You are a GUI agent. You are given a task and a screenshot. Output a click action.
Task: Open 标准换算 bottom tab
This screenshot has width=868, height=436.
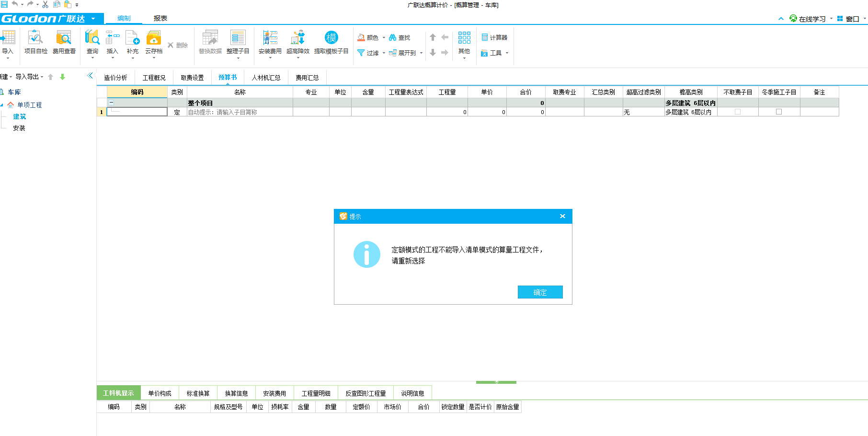click(198, 393)
